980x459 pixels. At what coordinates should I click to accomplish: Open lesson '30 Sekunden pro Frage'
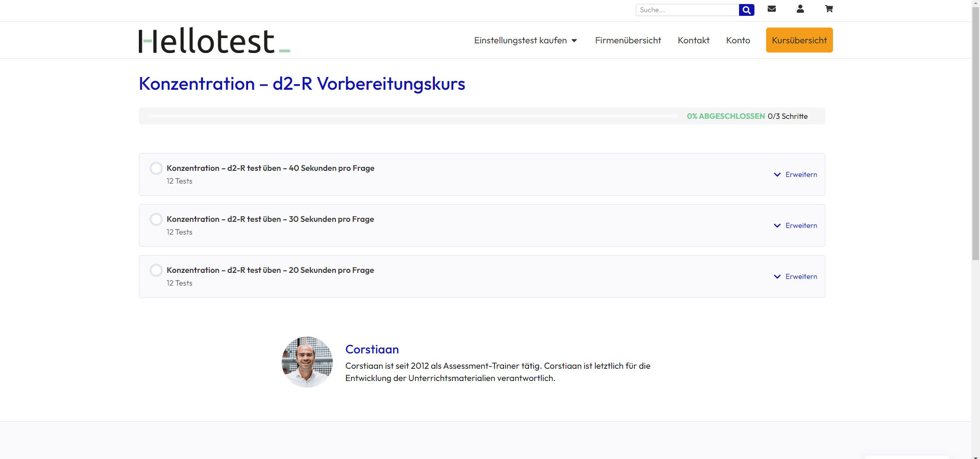(271, 219)
